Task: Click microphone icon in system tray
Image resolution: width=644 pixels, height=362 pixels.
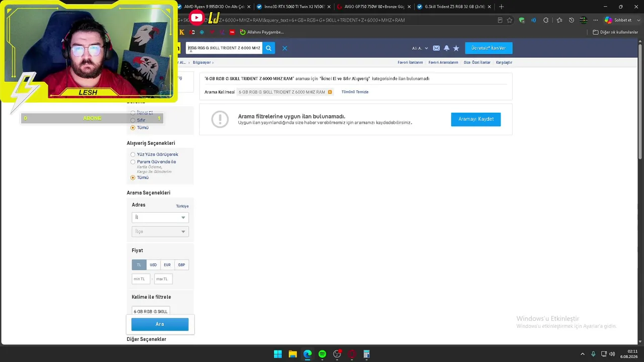Action: pos(593,354)
